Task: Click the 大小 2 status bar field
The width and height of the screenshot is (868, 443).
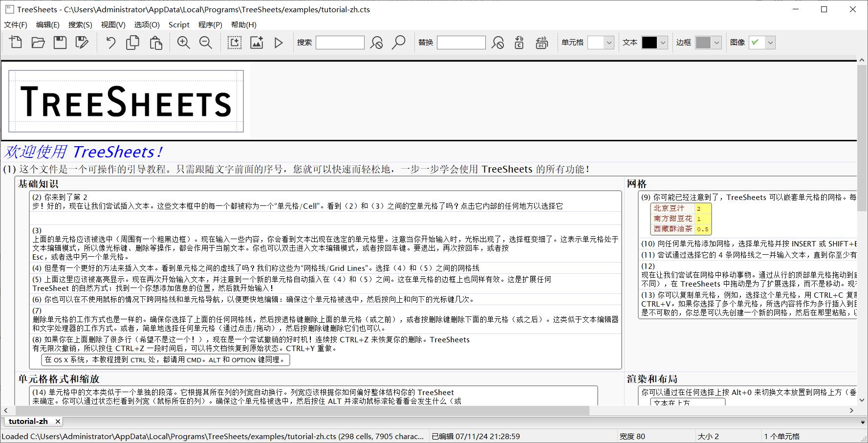Action: click(708, 436)
